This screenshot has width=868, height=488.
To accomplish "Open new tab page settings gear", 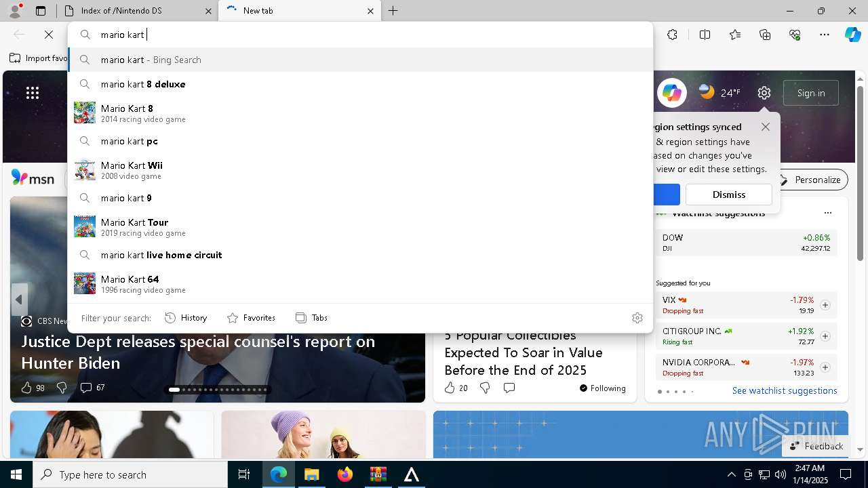I will point(764,93).
